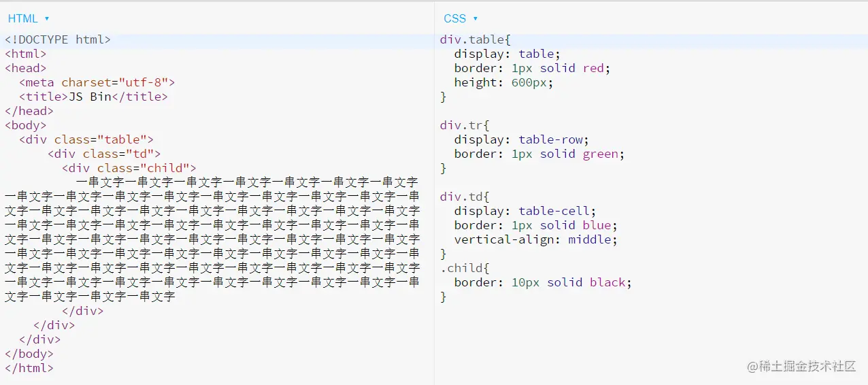This screenshot has height=385, width=868.
Task: Click the div.td{ selector line
Action: point(465,197)
